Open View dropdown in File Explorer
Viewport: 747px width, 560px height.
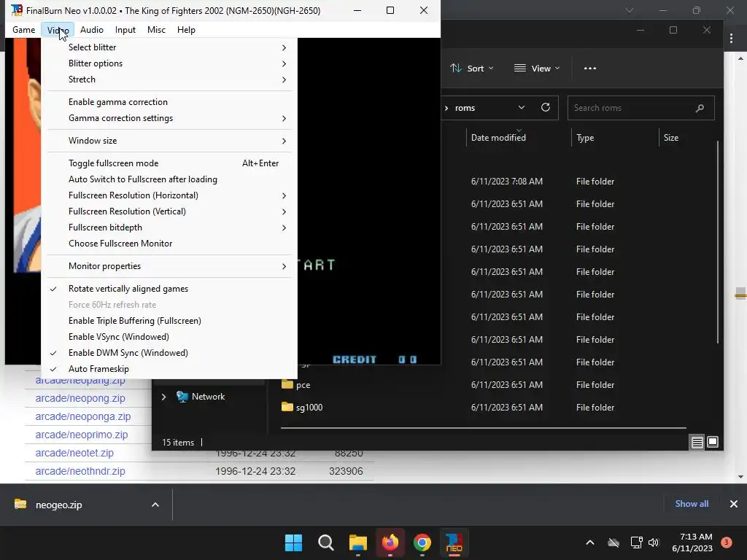[x=537, y=68]
